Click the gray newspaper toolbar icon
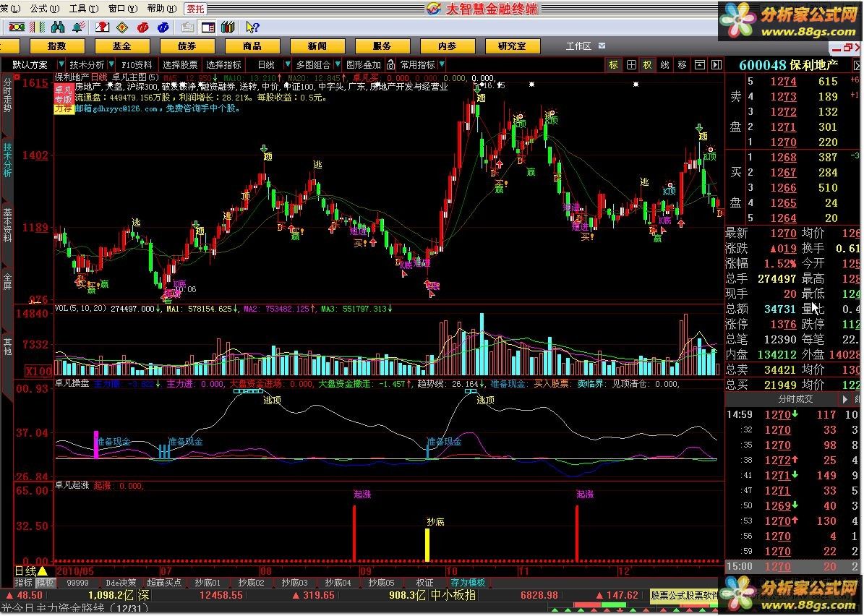The image size is (864, 616). click(x=187, y=27)
